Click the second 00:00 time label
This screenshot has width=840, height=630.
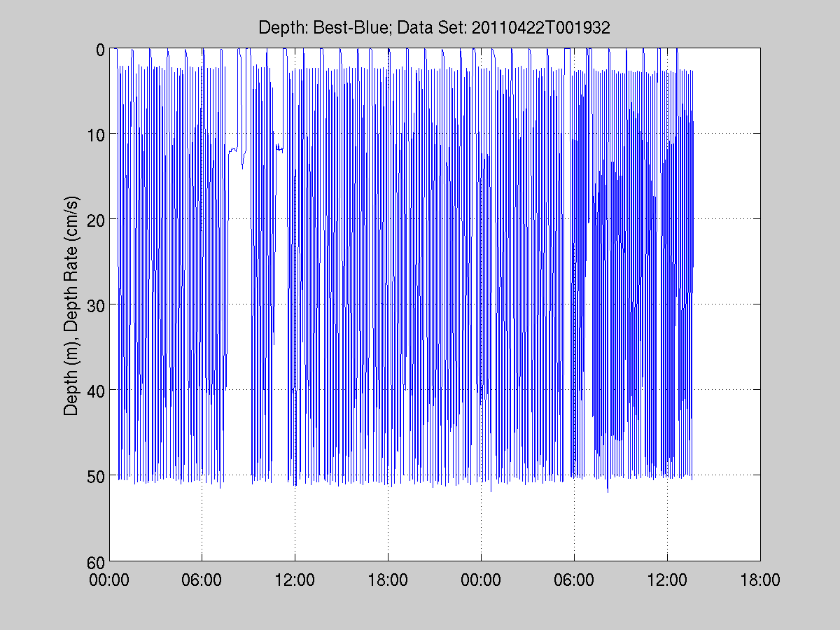(x=481, y=580)
